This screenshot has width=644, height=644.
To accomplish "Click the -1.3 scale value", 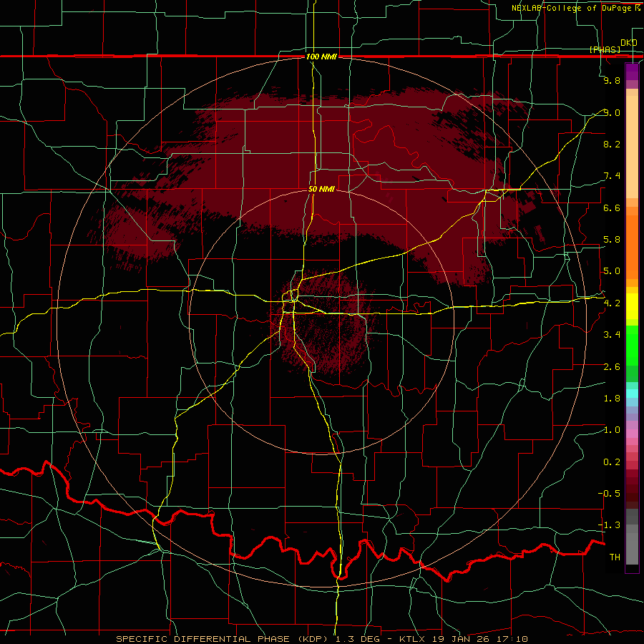I will [609, 525].
